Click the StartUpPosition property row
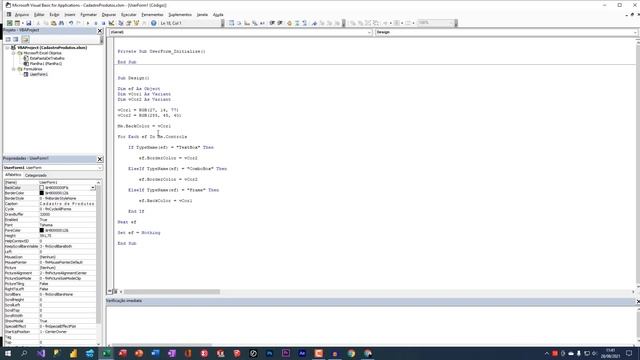Viewport: 640px width, 360px height. 50,332
